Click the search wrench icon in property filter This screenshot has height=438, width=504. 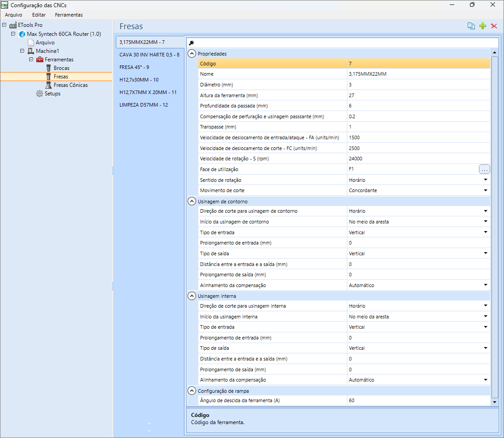(x=191, y=43)
